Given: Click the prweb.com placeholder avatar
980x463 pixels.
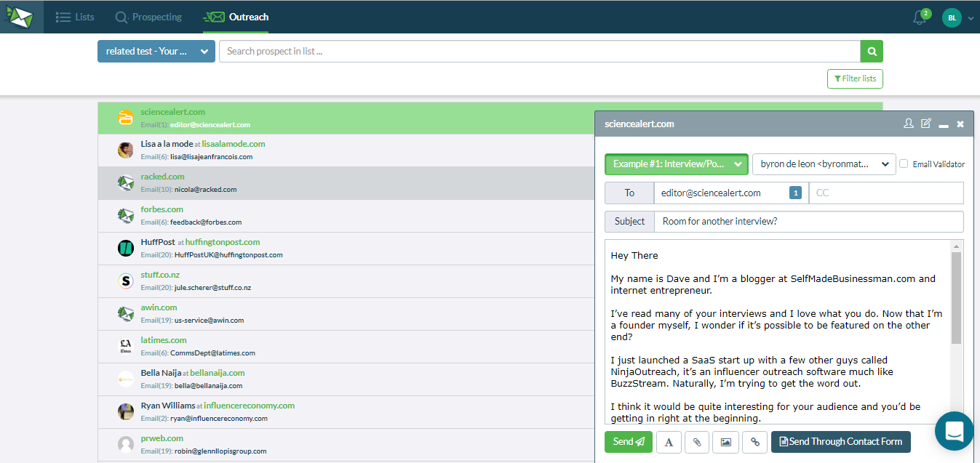Looking at the screenshot, I should pyautogui.click(x=126, y=444).
